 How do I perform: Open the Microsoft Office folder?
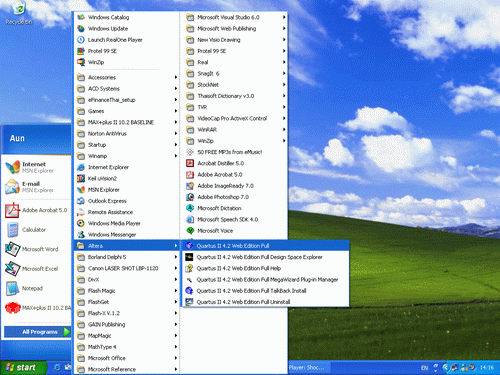pyautogui.click(x=127, y=358)
